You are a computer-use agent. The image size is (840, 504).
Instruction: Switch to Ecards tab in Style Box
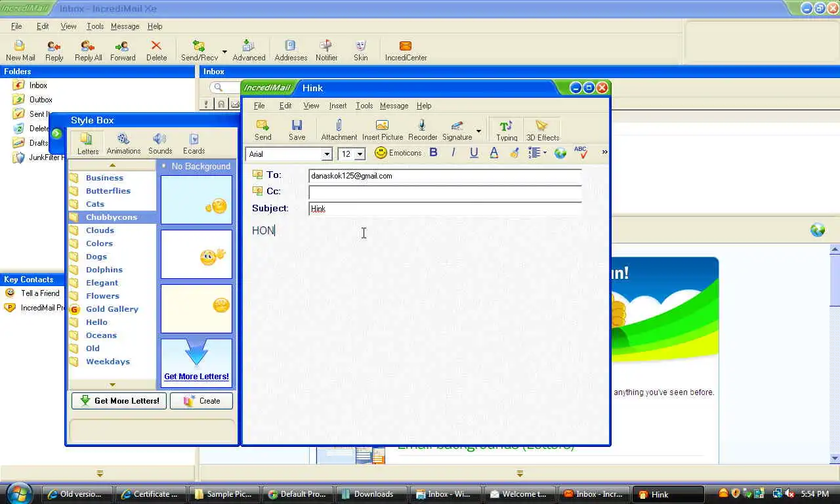coord(194,144)
